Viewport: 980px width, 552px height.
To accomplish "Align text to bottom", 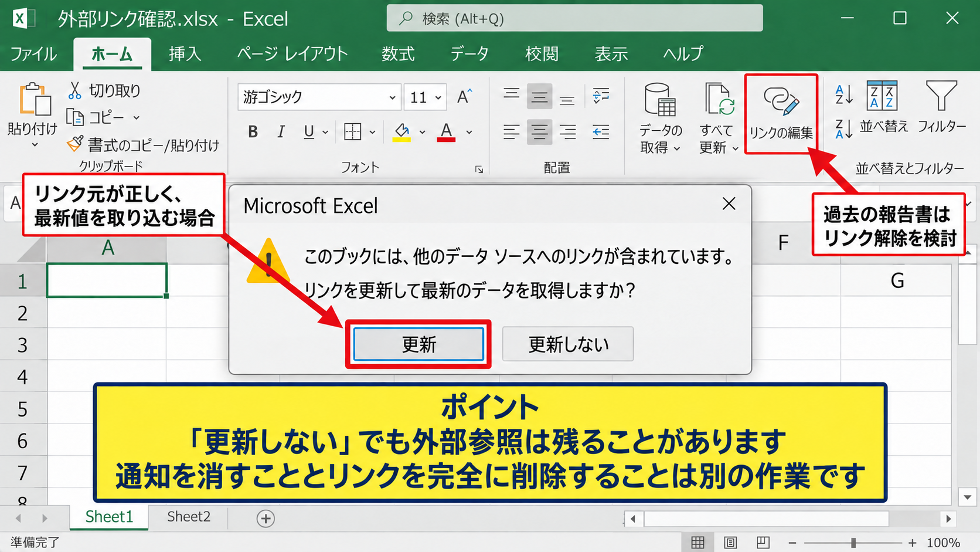I will click(567, 100).
